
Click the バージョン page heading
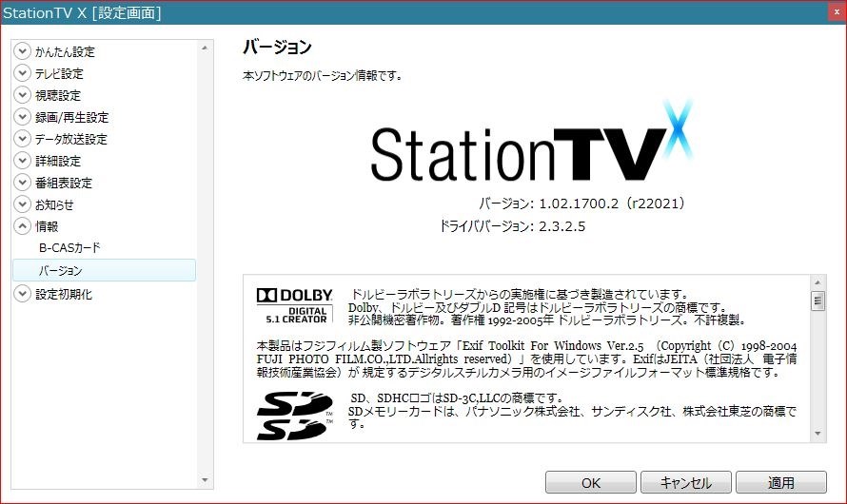click(277, 47)
